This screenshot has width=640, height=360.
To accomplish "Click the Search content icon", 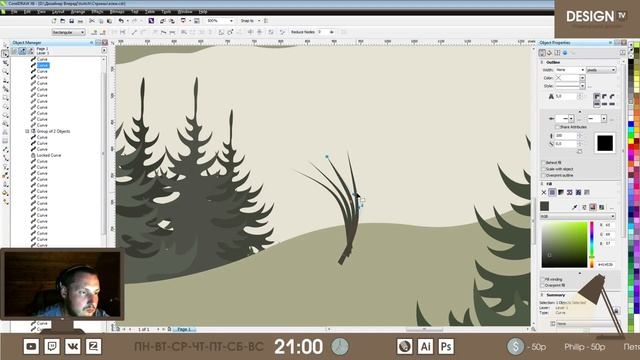I will [151, 21].
